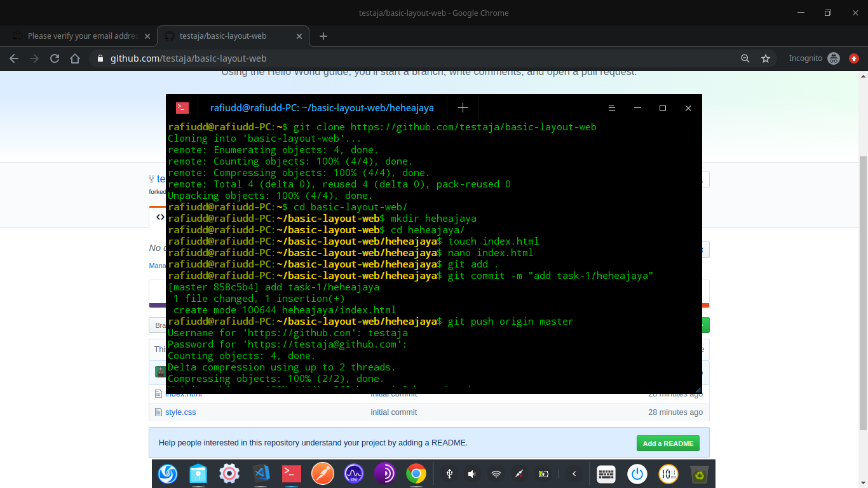
Task: Reload the GitHub page
Action: 55,58
